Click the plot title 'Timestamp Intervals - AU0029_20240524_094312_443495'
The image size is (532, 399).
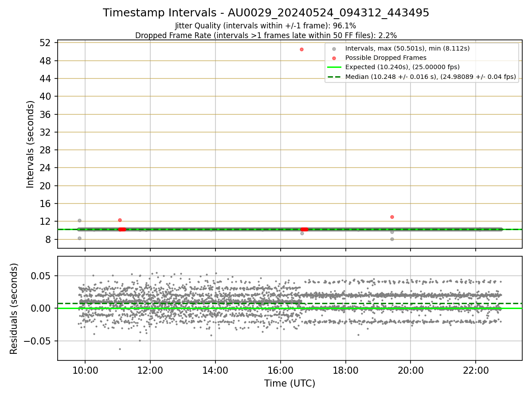(x=266, y=13)
